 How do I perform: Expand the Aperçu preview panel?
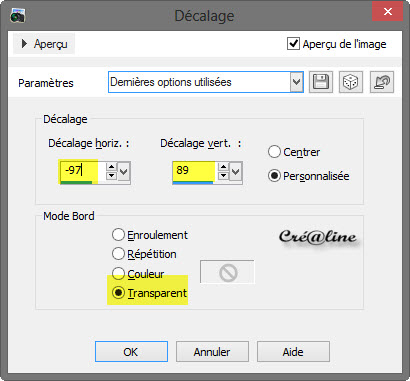coord(44,44)
